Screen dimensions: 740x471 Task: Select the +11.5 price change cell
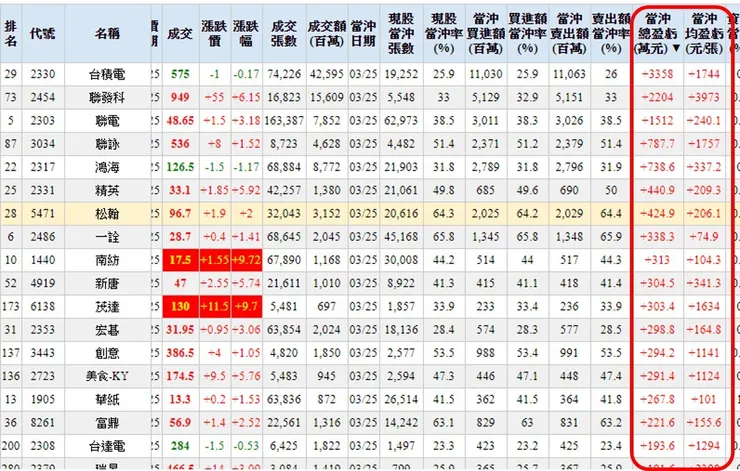pos(214,306)
